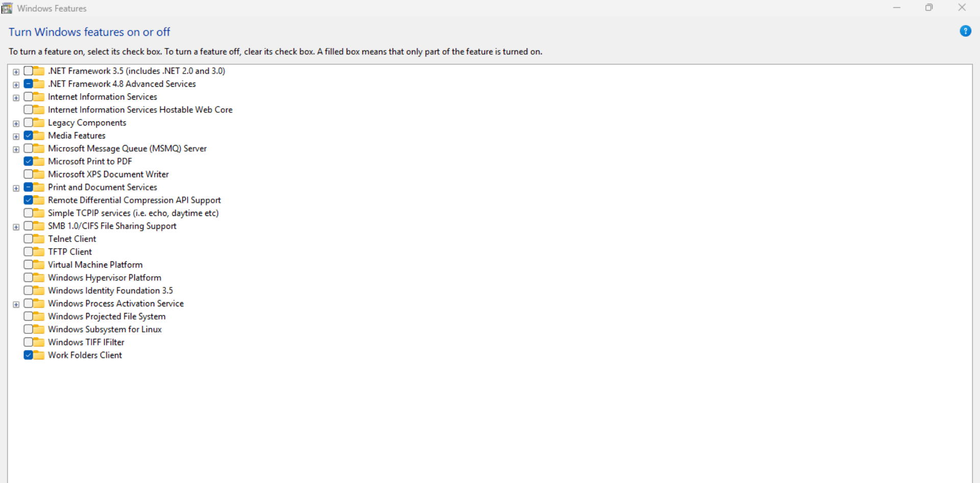Tick the TFTP Client checkbox
Screen dimensions: 980x483
[28, 252]
